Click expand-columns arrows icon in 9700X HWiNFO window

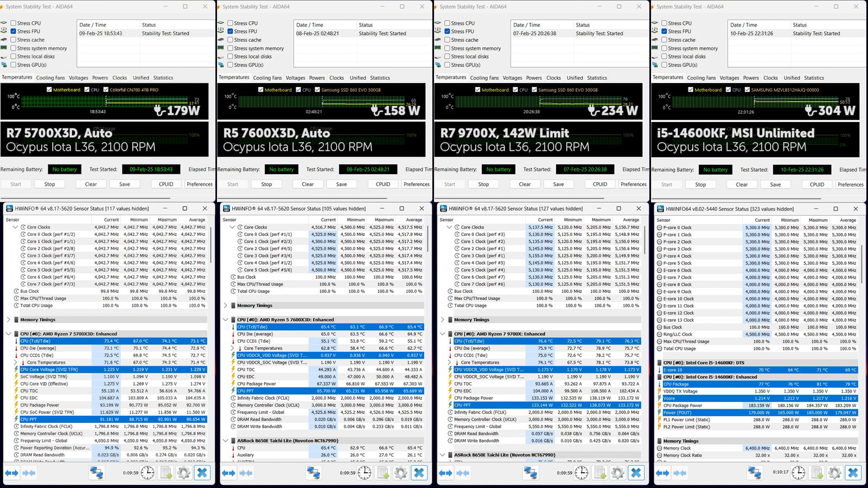(445, 473)
